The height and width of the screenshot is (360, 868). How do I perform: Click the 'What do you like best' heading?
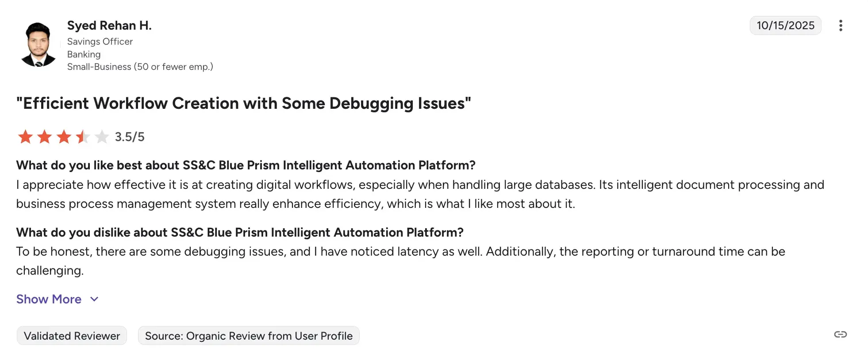click(x=246, y=165)
